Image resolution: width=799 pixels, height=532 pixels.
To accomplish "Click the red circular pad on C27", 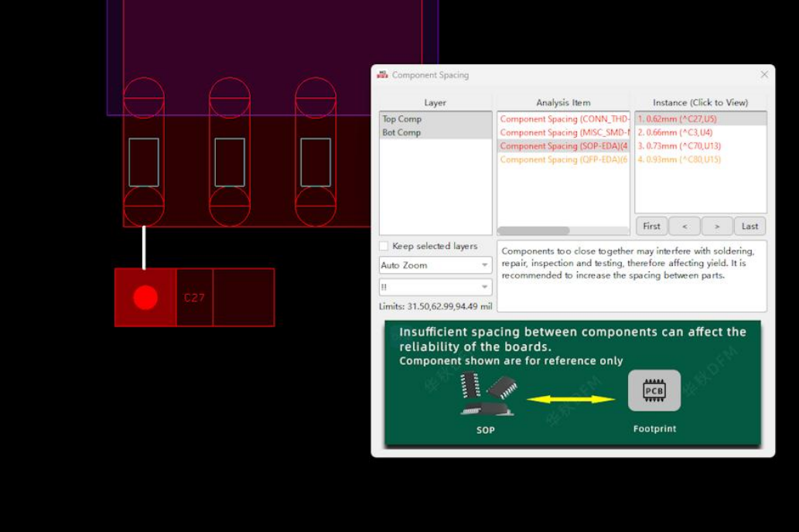I will pyautogui.click(x=145, y=298).
